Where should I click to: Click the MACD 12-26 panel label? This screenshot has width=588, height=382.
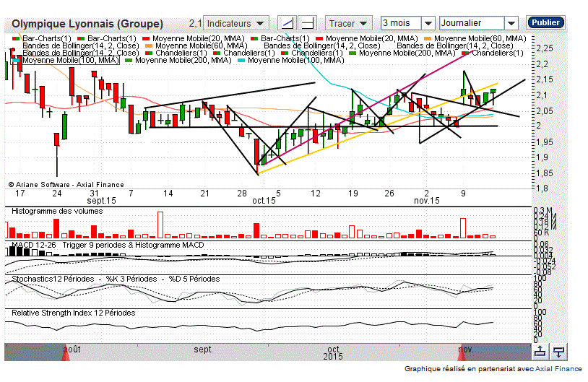(34, 245)
